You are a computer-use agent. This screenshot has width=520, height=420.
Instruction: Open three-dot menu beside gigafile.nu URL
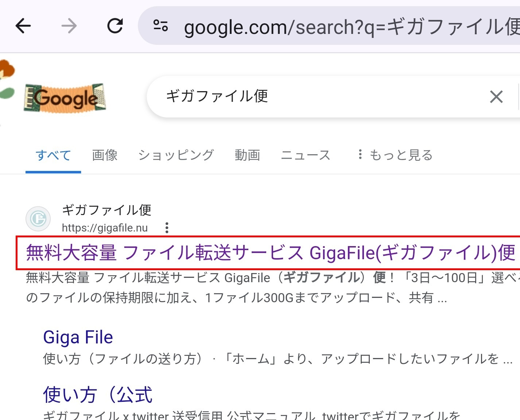(167, 228)
